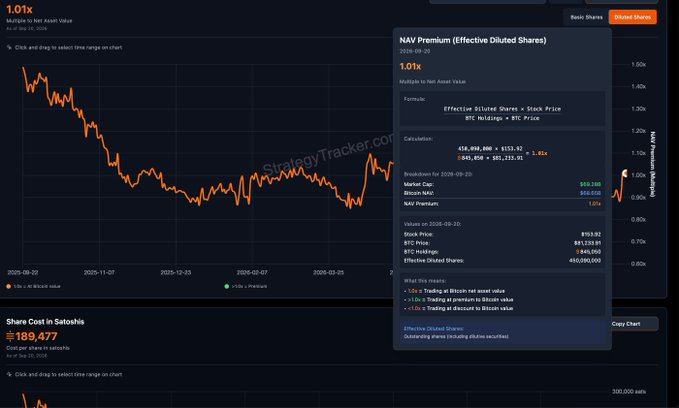Click BTC Holdings value 845,050

588,252
